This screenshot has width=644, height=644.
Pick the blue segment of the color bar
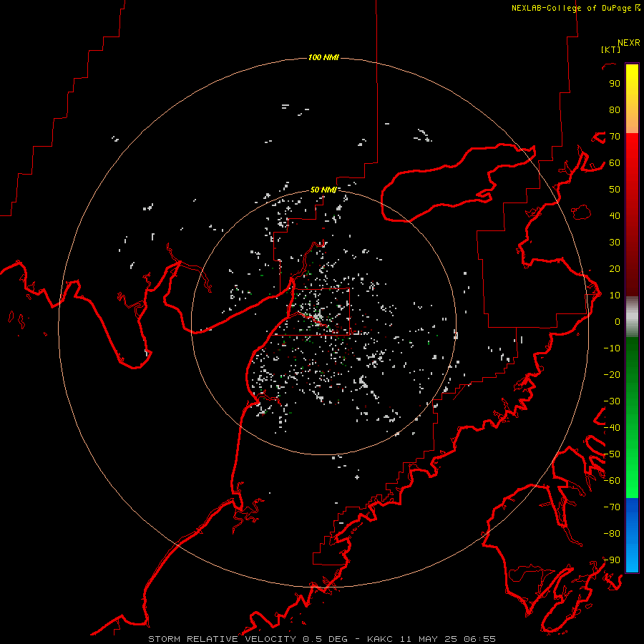point(632,535)
